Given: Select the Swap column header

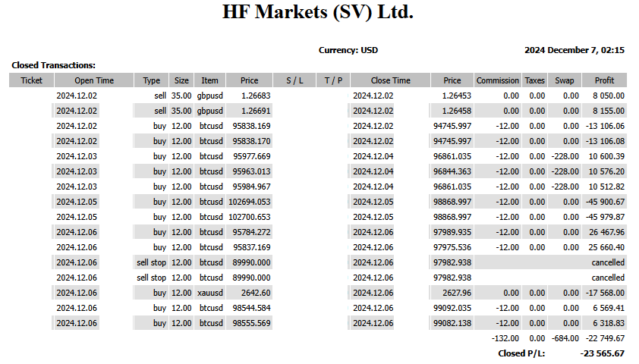Looking at the screenshot, I should [564, 80].
